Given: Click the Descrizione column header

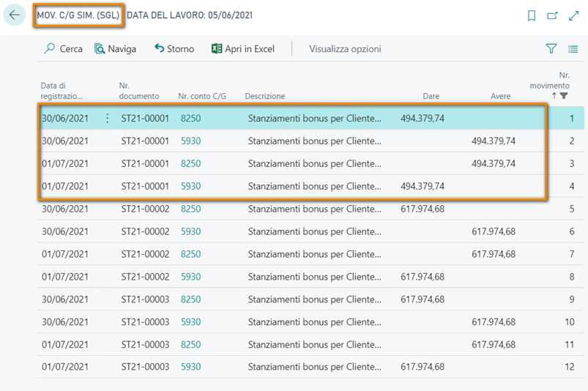Looking at the screenshot, I should point(265,96).
